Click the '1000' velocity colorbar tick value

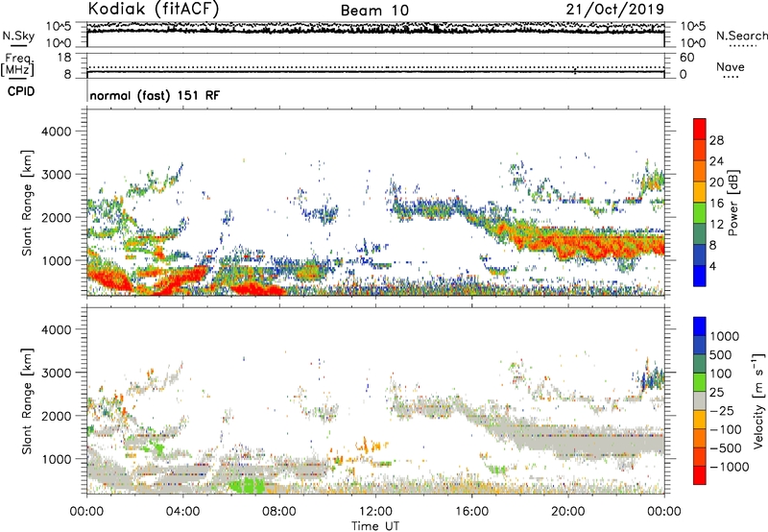tap(725, 336)
